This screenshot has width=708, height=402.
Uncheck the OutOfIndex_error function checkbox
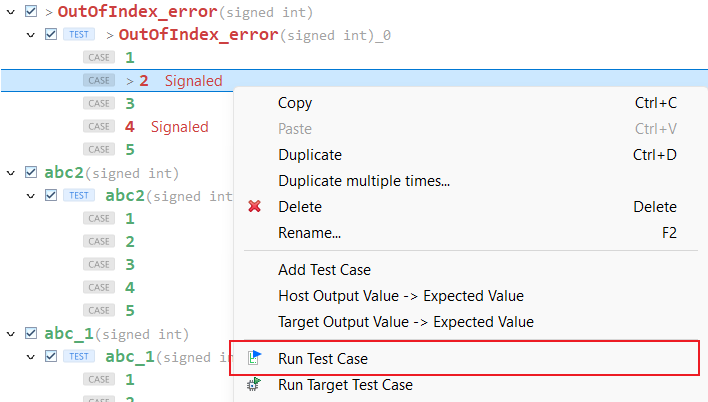[31, 11]
